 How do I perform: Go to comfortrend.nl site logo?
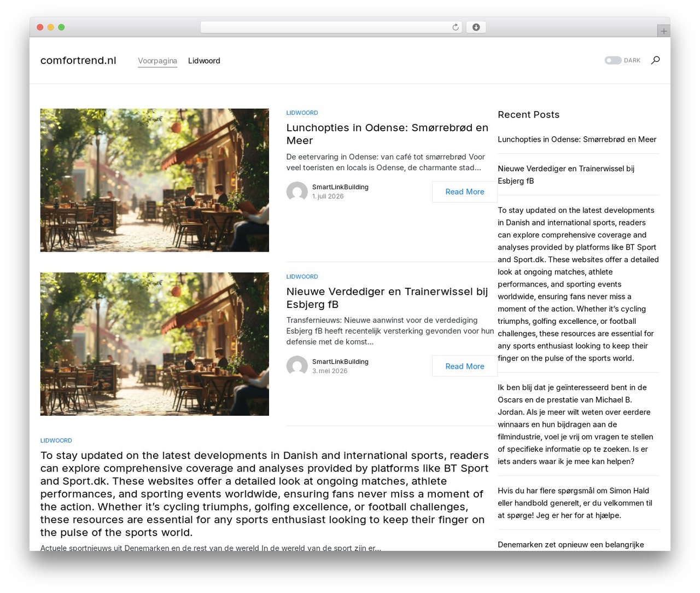tap(78, 60)
